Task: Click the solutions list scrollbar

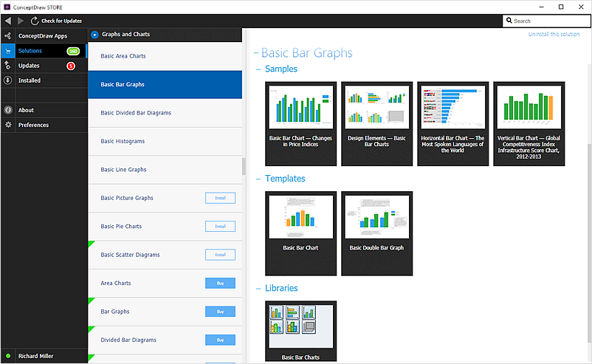Action: (244, 167)
